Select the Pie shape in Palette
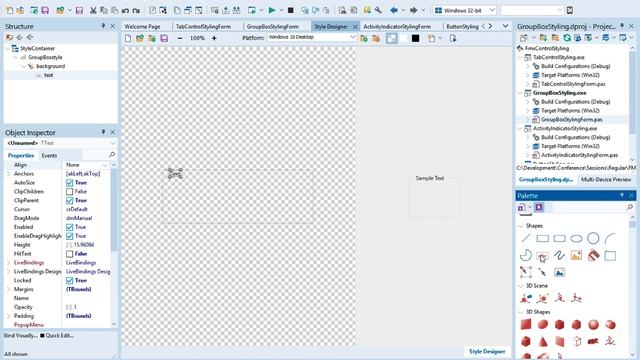Viewport: 640px width, 360px height. [526, 256]
